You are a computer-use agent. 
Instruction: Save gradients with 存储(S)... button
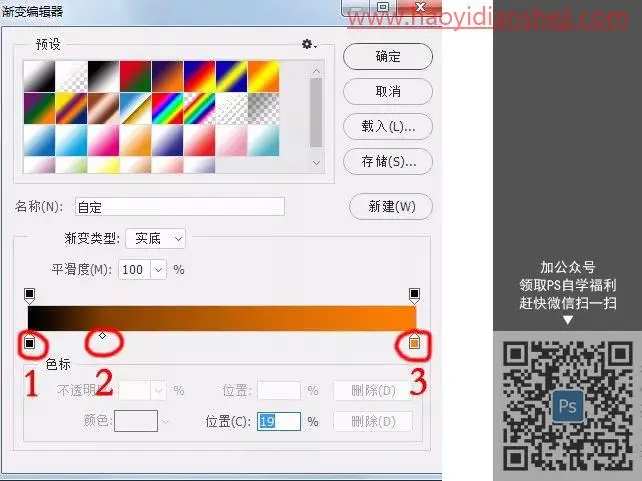pyautogui.click(x=388, y=161)
